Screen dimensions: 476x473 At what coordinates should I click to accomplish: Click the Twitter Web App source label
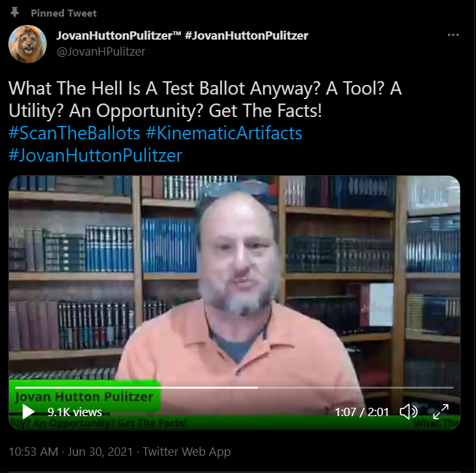coord(187,451)
